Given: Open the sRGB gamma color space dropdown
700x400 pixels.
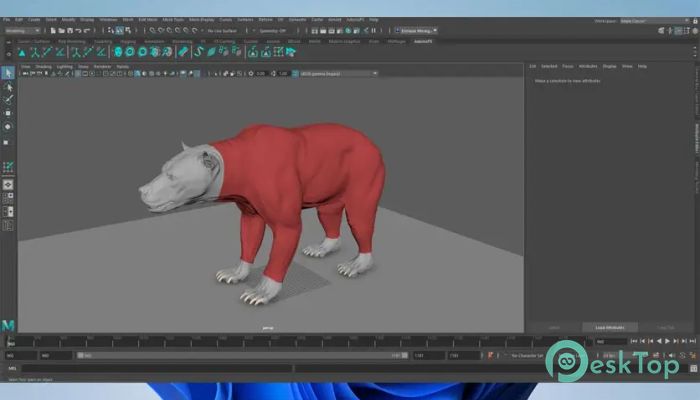Looking at the screenshot, I should [x=339, y=73].
